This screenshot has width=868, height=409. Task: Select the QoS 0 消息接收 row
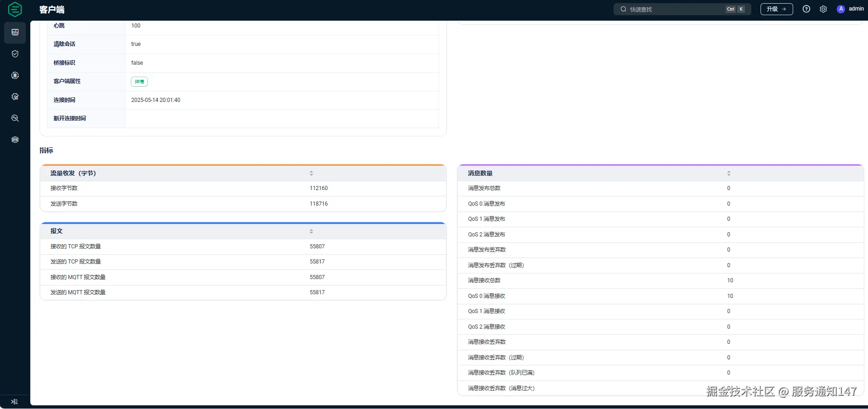tap(660, 296)
